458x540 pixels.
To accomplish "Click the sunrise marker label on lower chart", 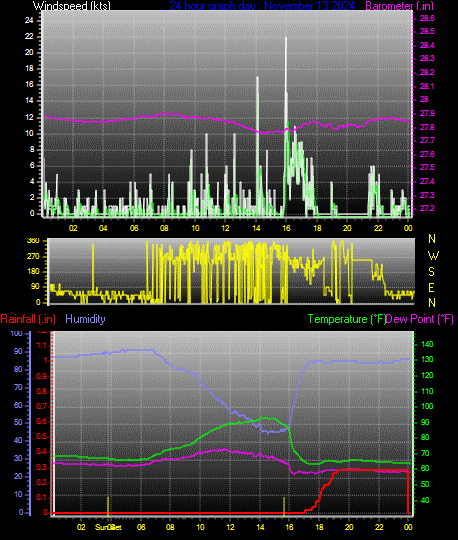I will 108,527.
